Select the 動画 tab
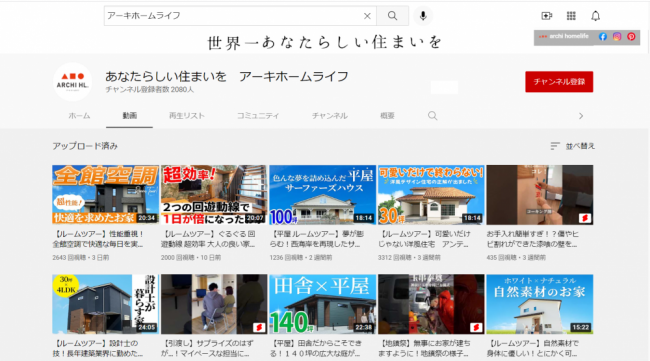The height and width of the screenshot is (361, 650). coord(129,116)
